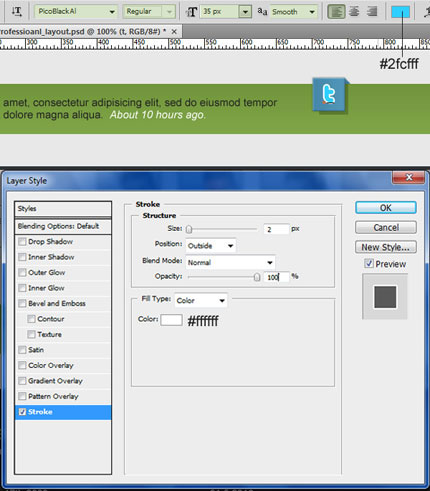Close the Layer Style dialog
Image resolution: width=430 pixels, height=491 pixels.
(409, 177)
